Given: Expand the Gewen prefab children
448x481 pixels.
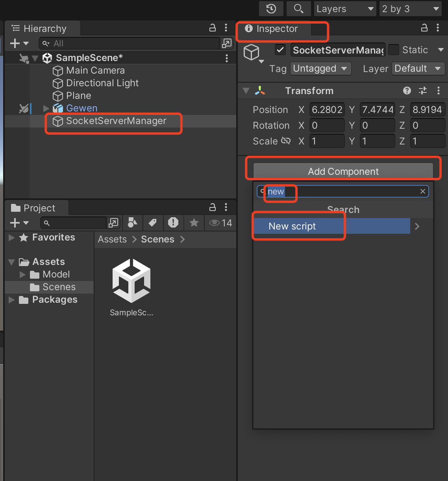Looking at the screenshot, I should coord(46,108).
